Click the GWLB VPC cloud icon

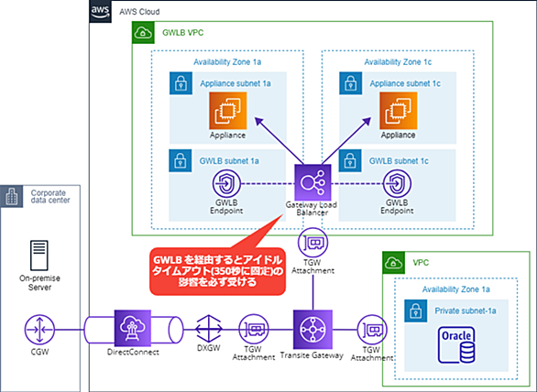pos(144,33)
